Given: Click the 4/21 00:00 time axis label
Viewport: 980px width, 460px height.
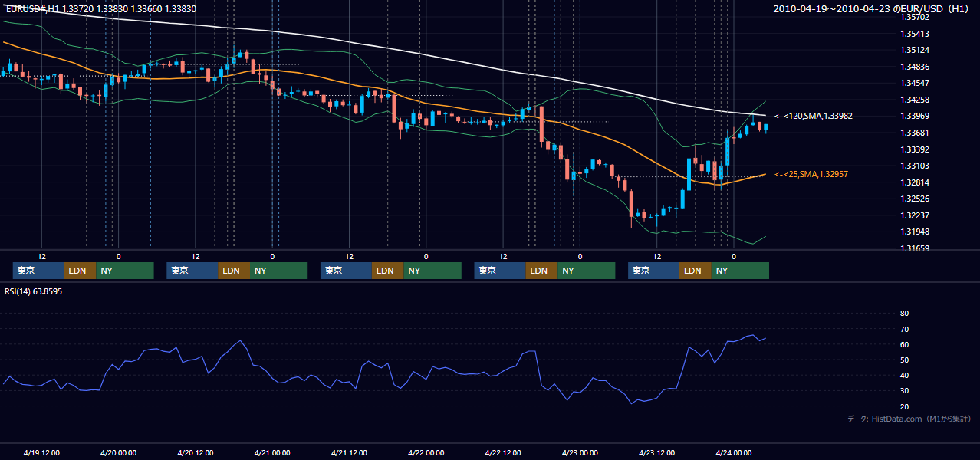Looking at the screenshot, I should [272, 453].
